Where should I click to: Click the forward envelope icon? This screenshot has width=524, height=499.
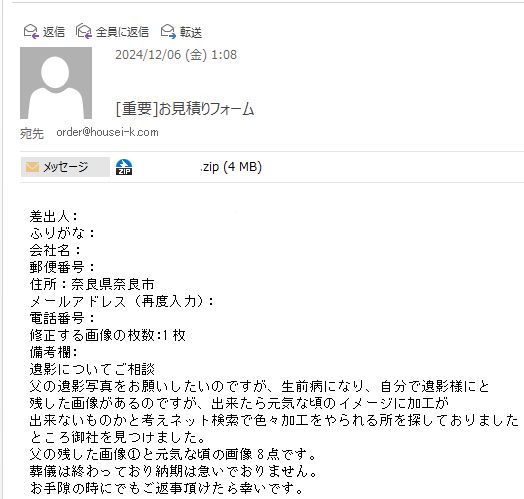pyautogui.click(x=168, y=32)
